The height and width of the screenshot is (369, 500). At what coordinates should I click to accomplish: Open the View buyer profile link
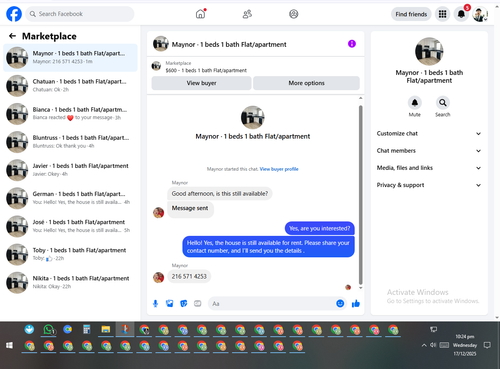coord(279,169)
